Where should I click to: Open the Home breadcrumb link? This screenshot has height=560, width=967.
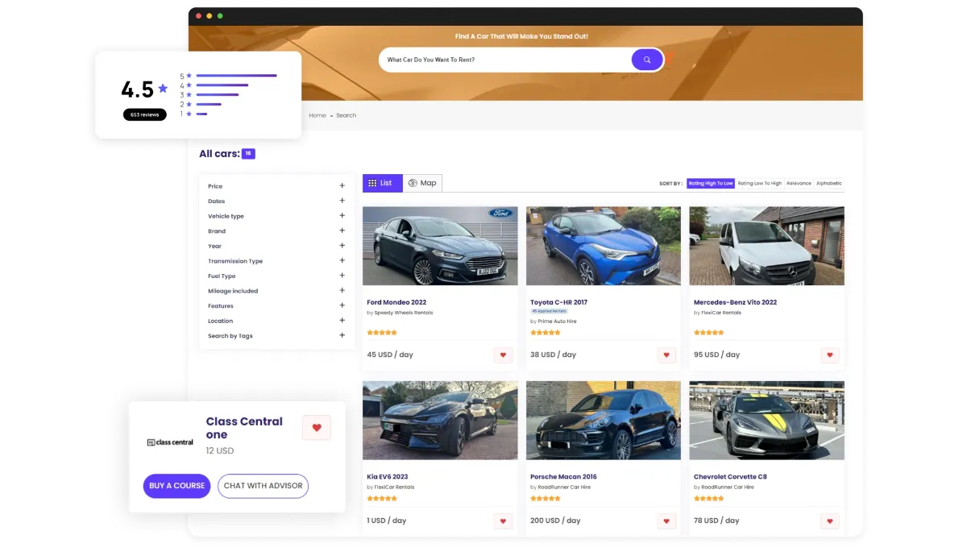click(x=317, y=115)
